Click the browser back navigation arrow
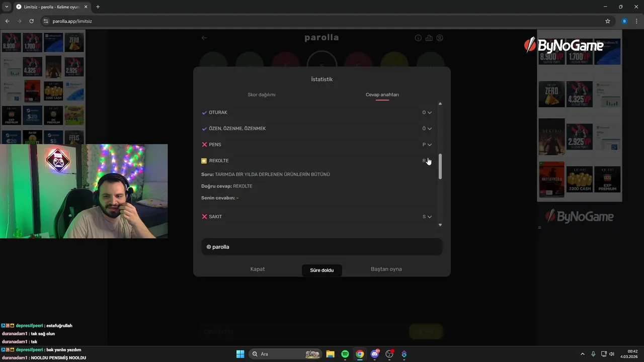 point(7,21)
